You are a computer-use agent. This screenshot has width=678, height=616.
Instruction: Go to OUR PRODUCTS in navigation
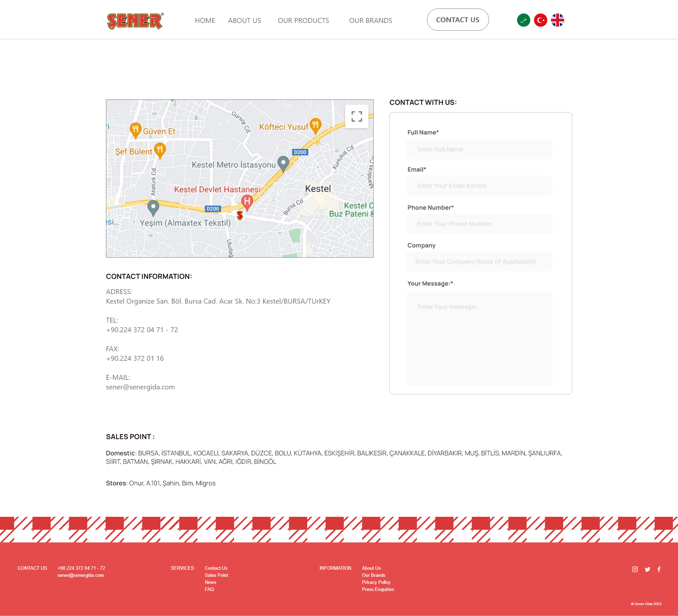click(x=303, y=20)
